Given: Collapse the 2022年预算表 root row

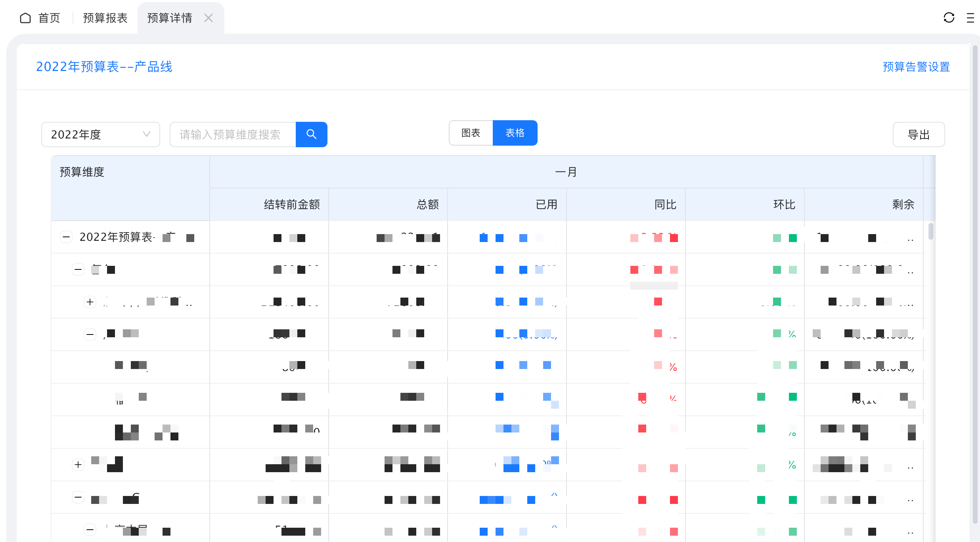Looking at the screenshot, I should [66, 237].
